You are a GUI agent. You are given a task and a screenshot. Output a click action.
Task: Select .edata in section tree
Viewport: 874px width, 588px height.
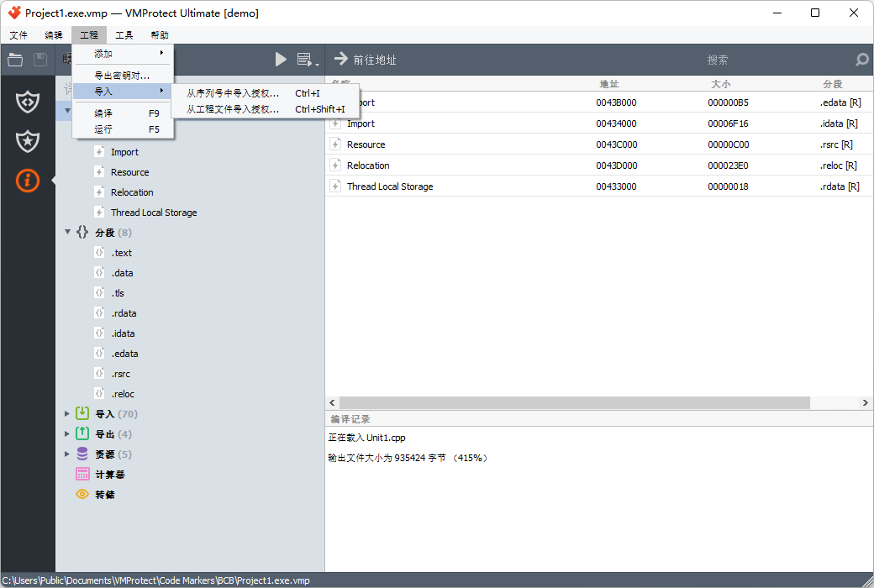coord(124,354)
